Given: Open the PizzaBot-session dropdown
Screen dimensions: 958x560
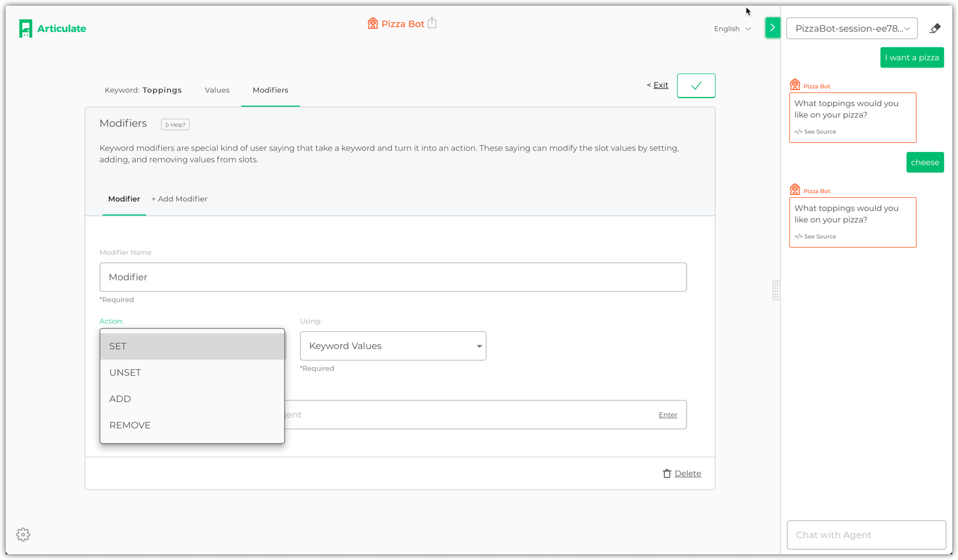Looking at the screenshot, I should [x=852, y=28].
